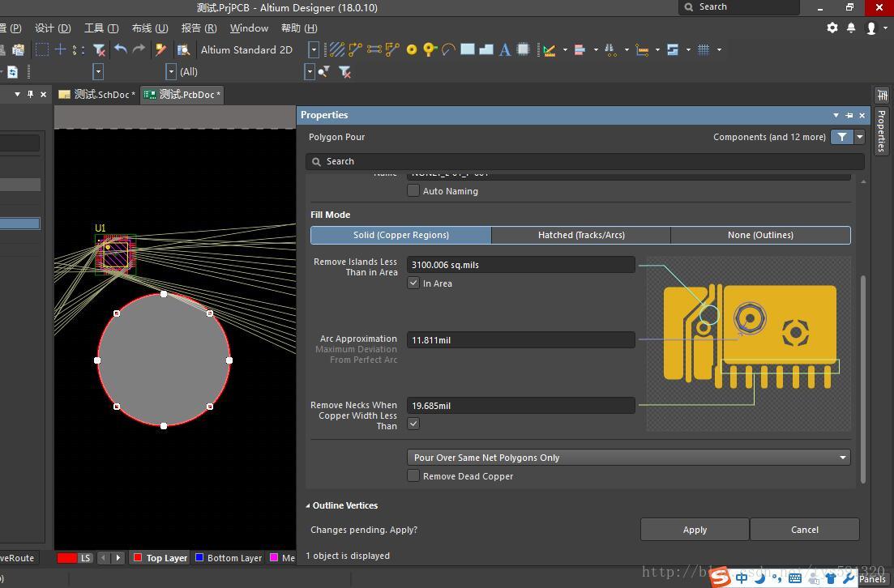The width and height of the screenshot is (894, 588).
Task: Click the red LS layer set swatch
Action: coord(66,558)
